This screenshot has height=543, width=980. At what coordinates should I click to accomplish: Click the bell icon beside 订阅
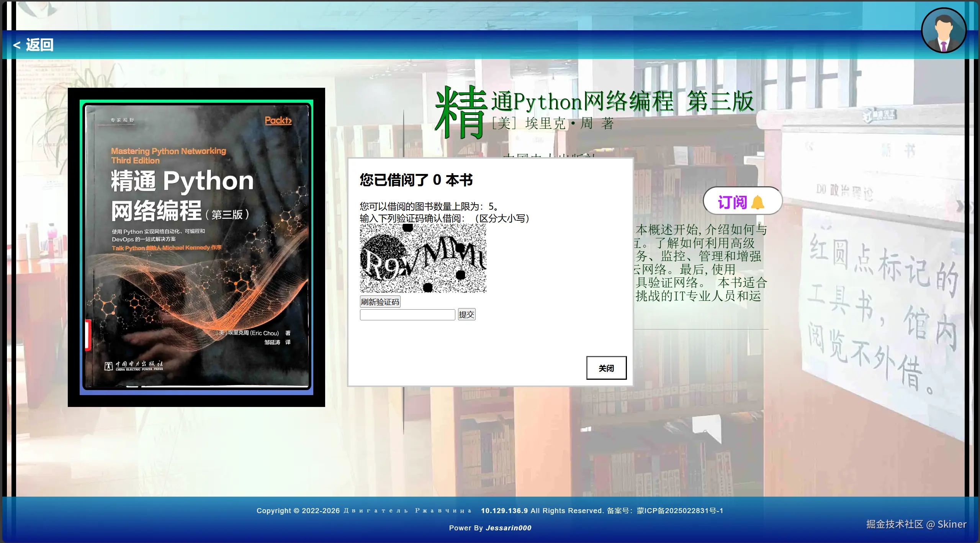pyautogui.click(x=757, y=202)
